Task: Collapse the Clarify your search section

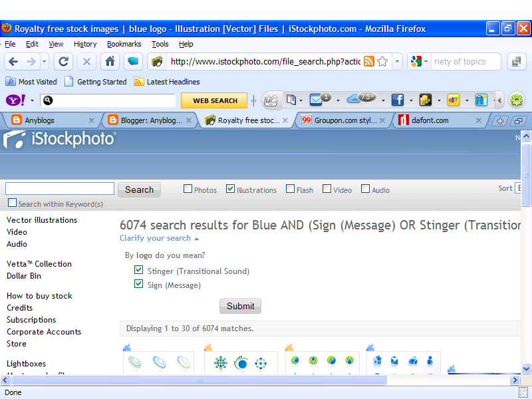Action: click(x=159, y=238)
